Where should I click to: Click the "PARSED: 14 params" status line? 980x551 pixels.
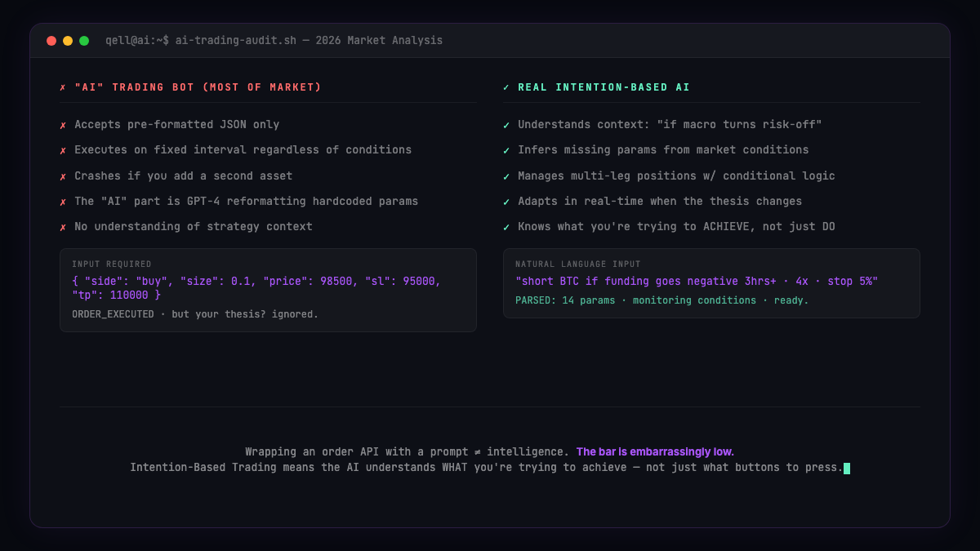[661, 300]
